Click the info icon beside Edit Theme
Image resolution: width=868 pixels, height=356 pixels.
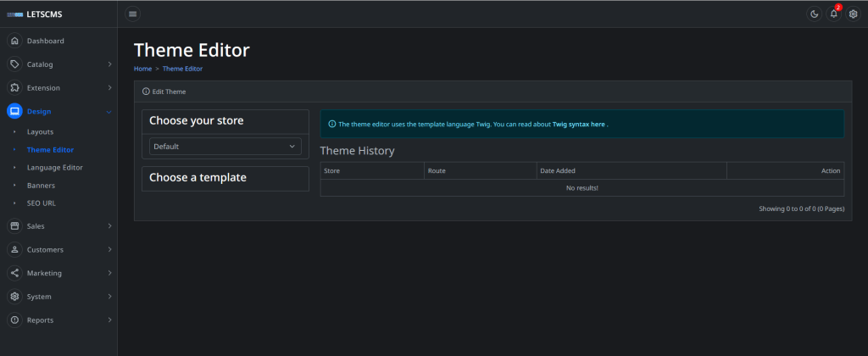click(146, 92)
